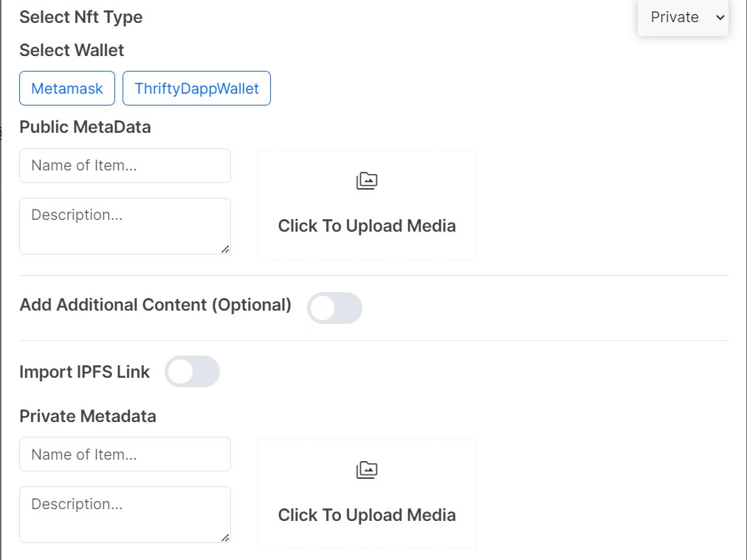
Task: Open the Private NFT type dropdown
Action: pyautogui.click(x=684, y=18)
